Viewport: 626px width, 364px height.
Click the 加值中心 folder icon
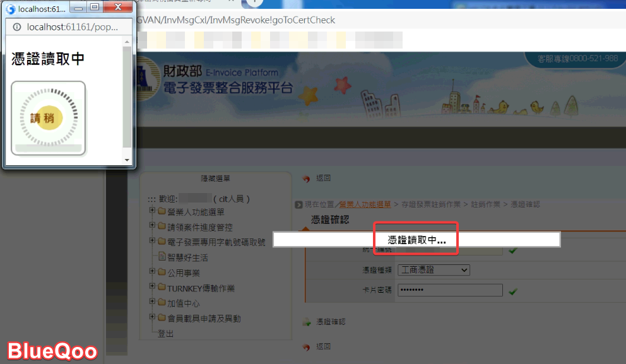[162, 303]
